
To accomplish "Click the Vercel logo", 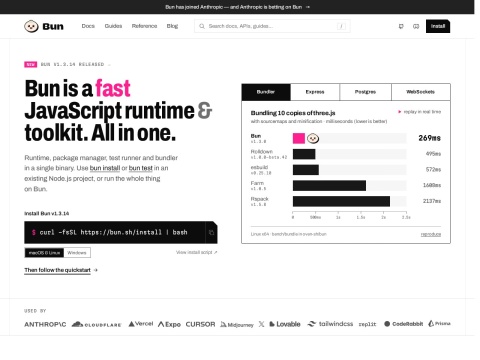I will point(141,324).
